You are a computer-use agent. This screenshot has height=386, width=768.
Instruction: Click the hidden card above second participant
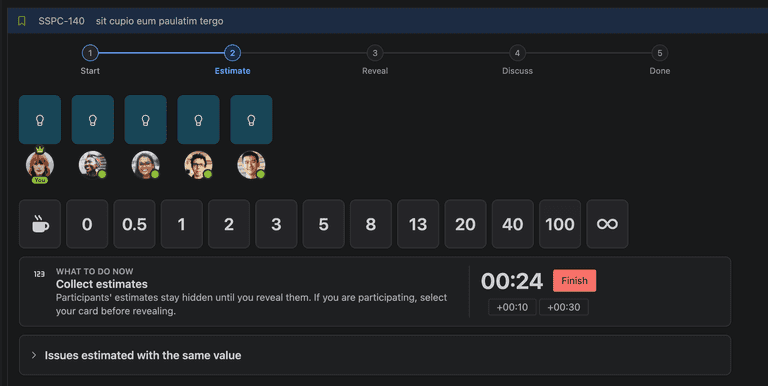[x=93, y=120]
